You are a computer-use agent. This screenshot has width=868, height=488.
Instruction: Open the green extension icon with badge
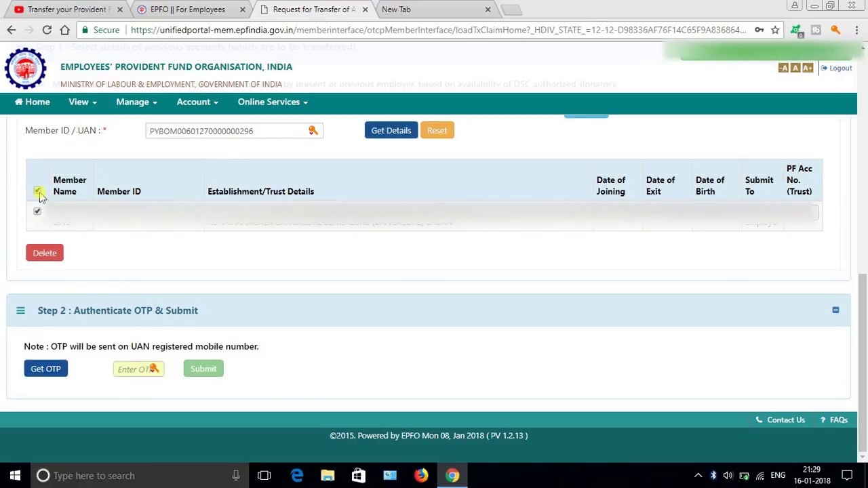click(x=796, y=30)
